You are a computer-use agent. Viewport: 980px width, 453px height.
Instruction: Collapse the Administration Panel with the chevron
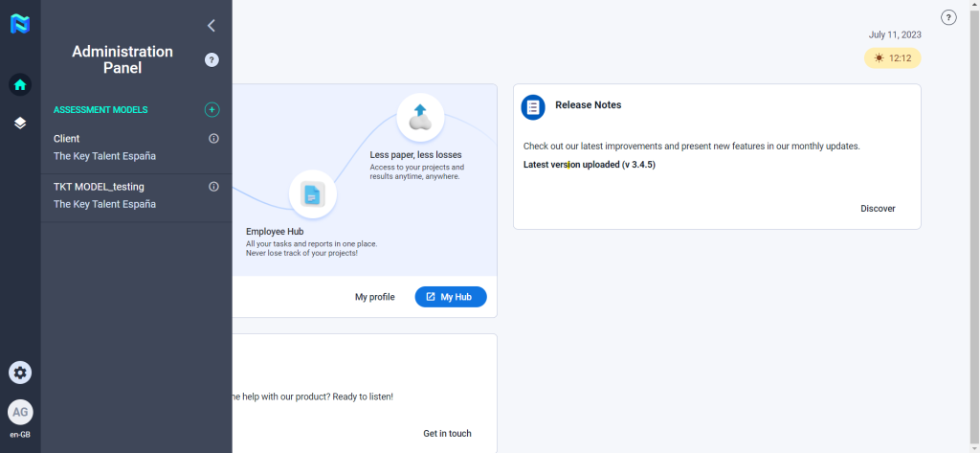pyautogui.click(x=212, y=26)
